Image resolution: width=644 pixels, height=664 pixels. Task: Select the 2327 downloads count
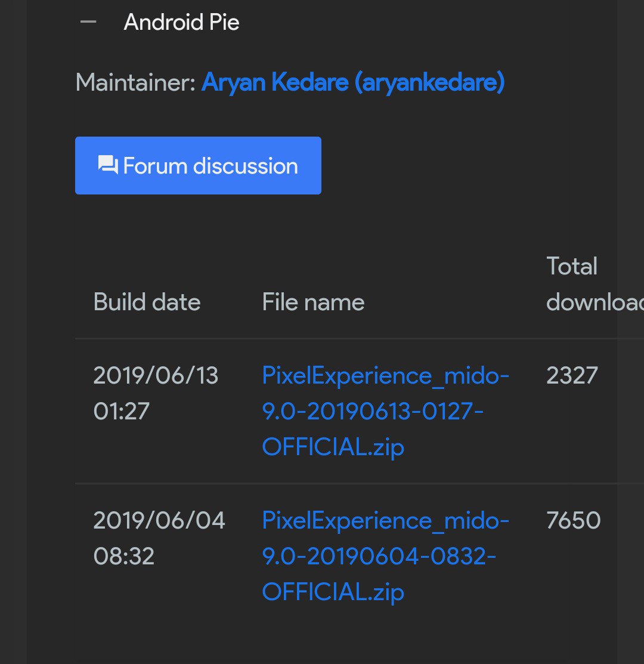tap(572, 376)
